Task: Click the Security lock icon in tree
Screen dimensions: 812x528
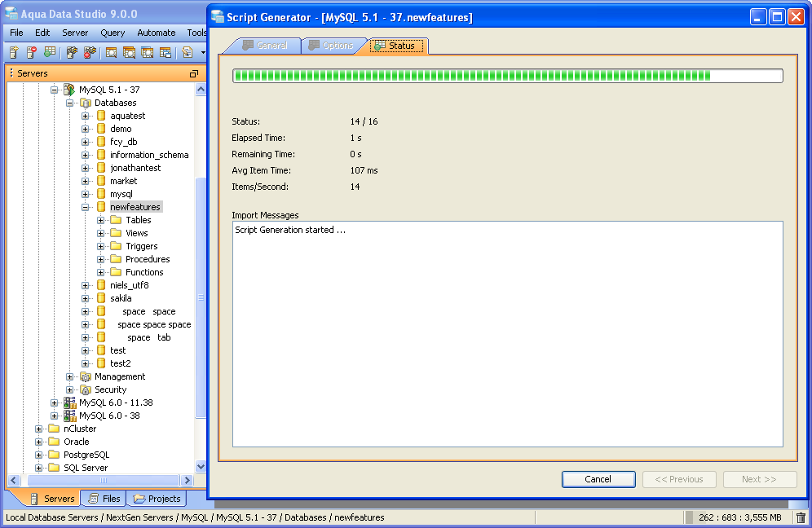Action: 86,389
